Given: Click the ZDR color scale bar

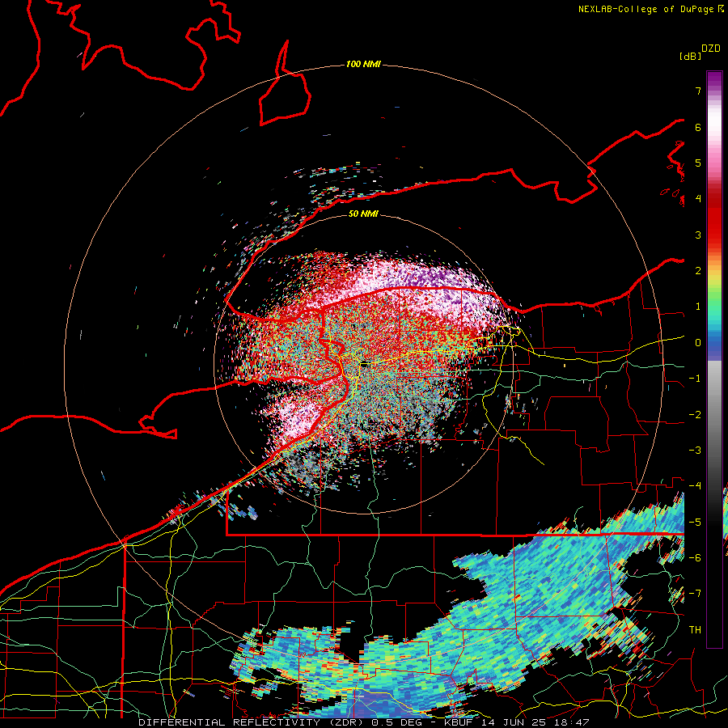Looking at the screenshot, I should pyautogui.click(x=714, y=359).
